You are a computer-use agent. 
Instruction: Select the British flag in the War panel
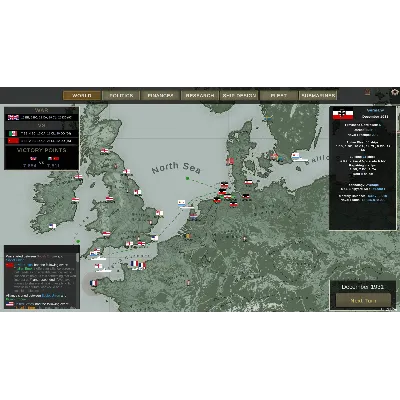point(14,117)
